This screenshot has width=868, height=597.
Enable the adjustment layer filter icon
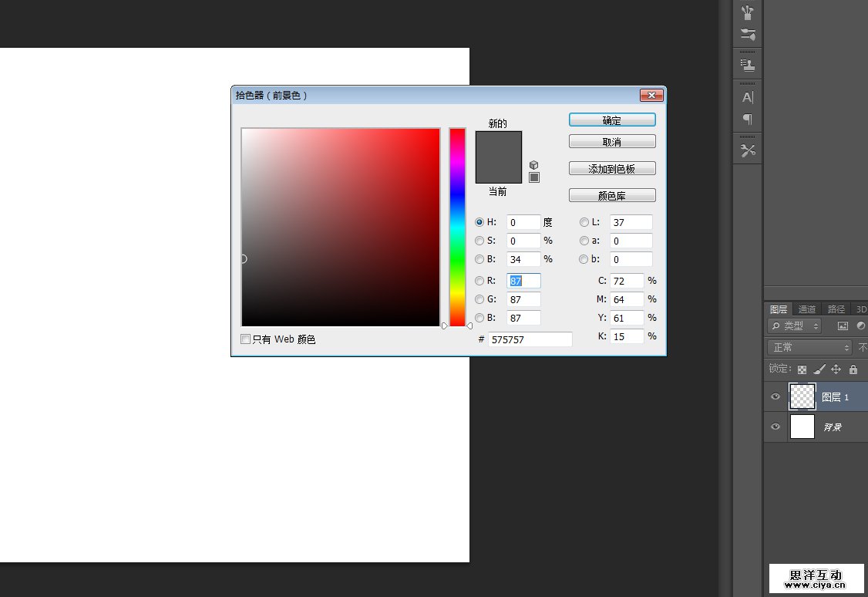tap(861, 325)
